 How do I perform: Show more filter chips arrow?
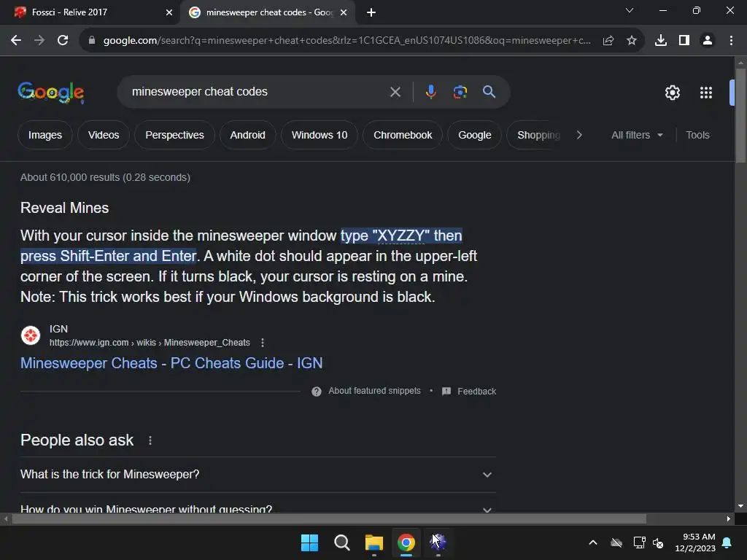pyautogui.click(x=578, y=135)
